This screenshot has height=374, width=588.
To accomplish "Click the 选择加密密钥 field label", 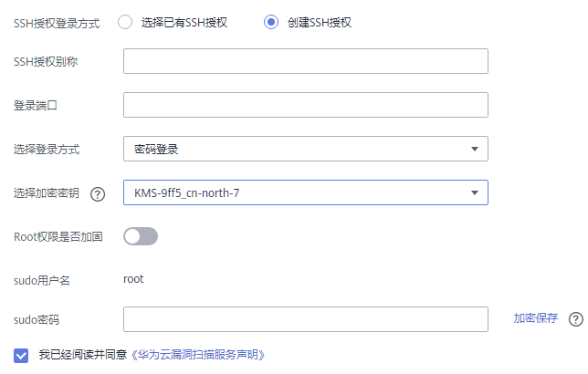I will (47, 193).
